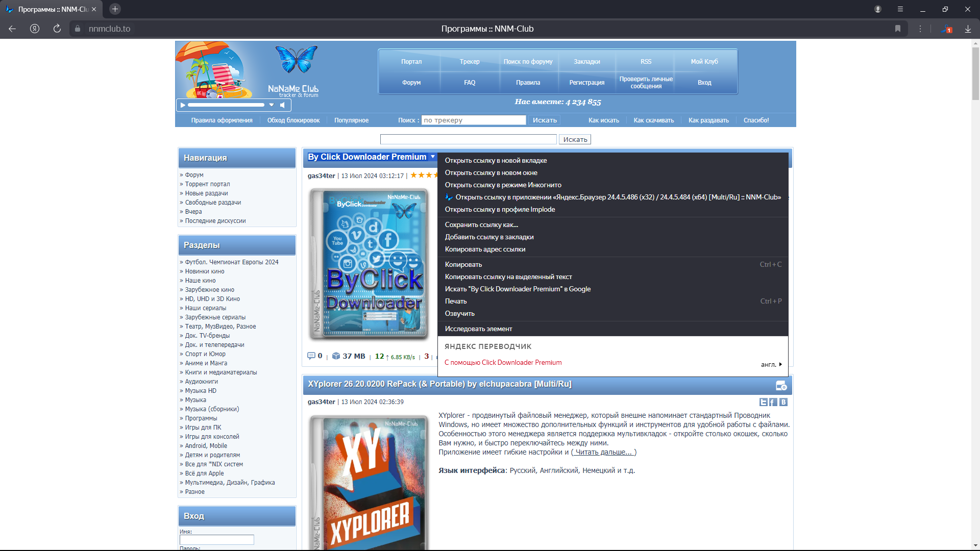
Task: Select search By Click Downloader Premium in Google
Action: pyautogui.click(x=613, y=289)
